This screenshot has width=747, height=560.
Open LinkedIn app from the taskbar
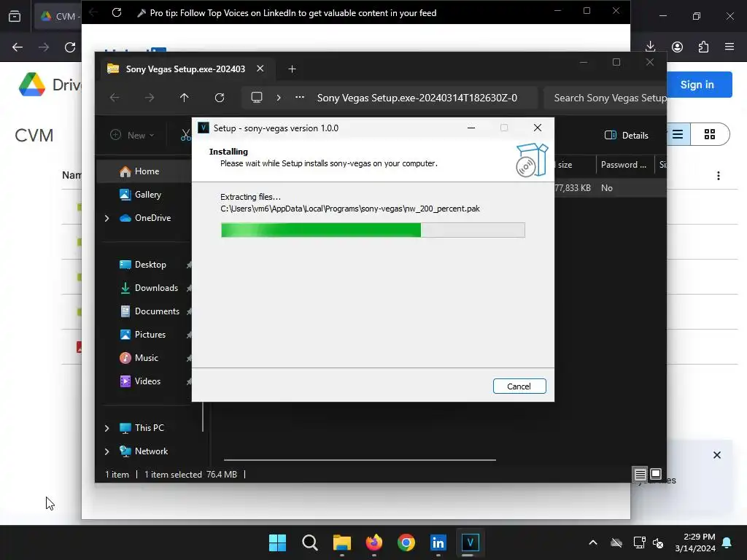click(438, 542)
